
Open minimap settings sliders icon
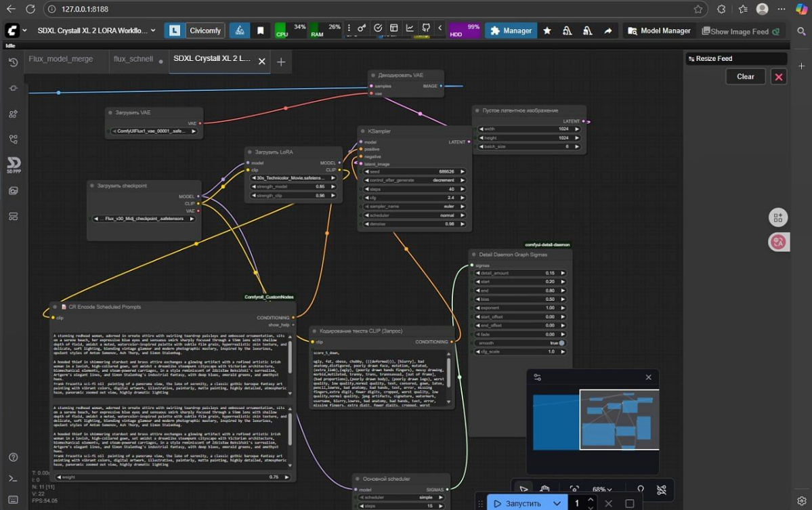[538, 377]
